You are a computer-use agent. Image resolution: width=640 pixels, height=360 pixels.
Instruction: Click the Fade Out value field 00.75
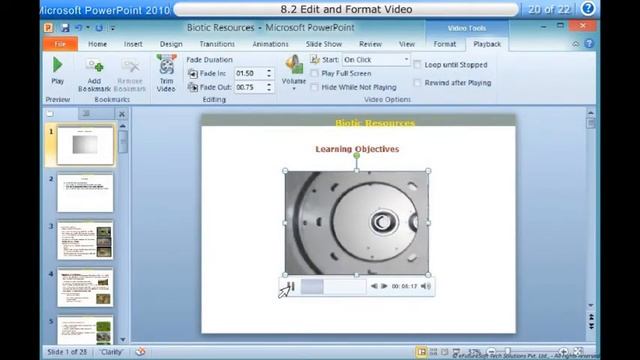tap(249, 87)
